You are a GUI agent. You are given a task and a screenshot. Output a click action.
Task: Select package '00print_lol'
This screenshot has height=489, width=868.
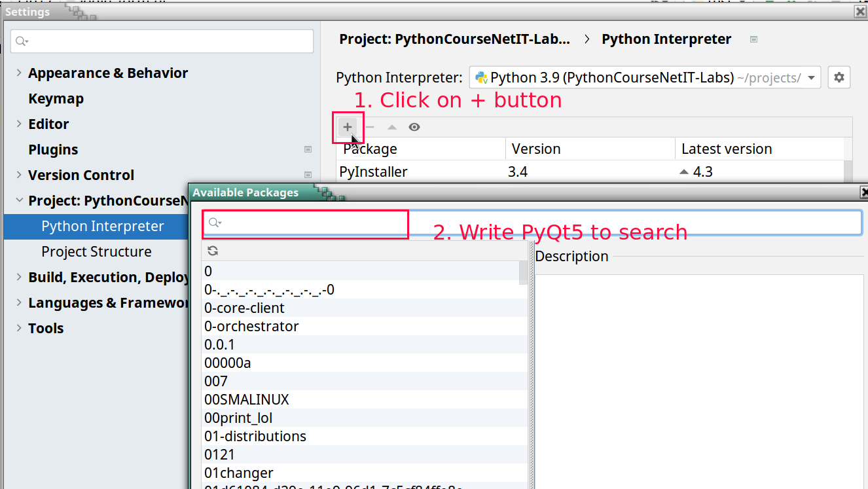click(365, 418)
